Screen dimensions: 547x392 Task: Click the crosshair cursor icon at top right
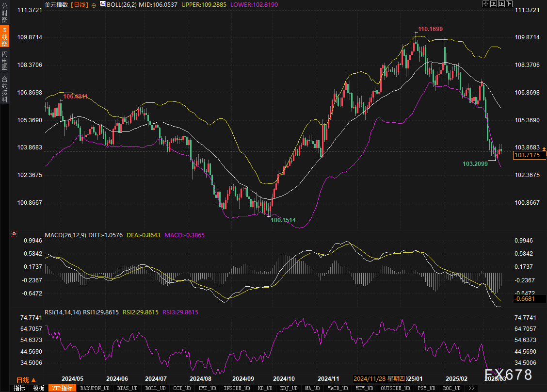(x=486, y=4)
